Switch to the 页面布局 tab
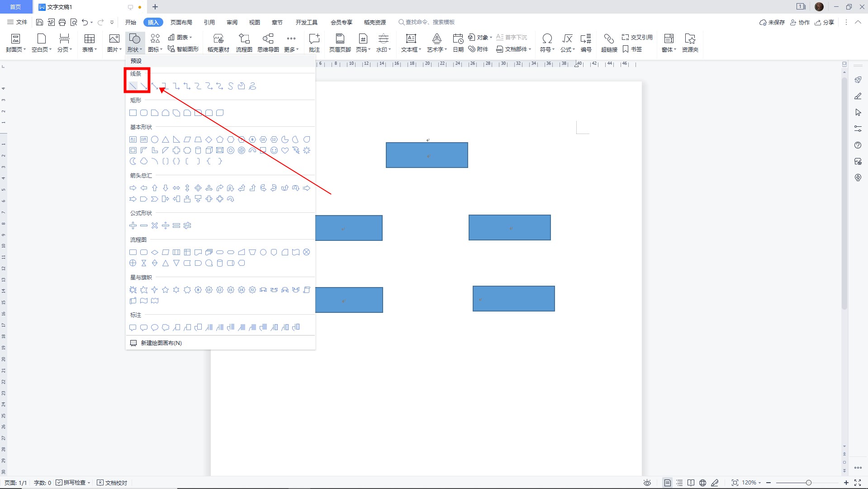The height and width of the screenshot is (489, 868). tap(181, 22)
